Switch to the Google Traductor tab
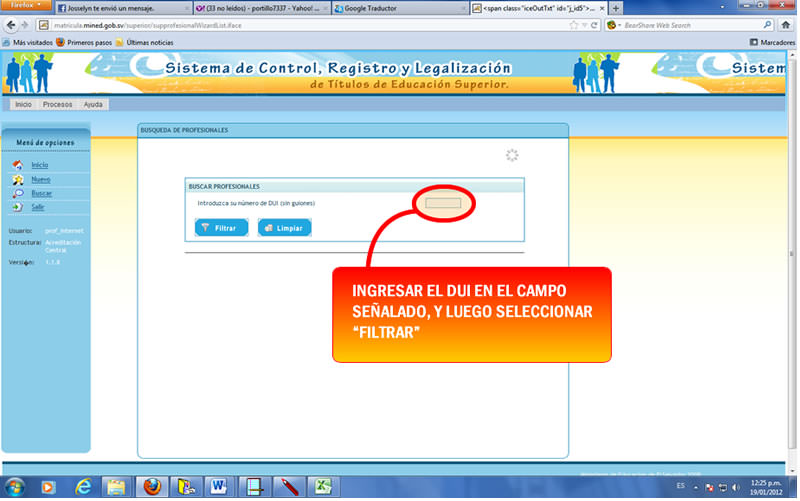The height and width of the screenshot is (501, 800). tap(400, 8)
